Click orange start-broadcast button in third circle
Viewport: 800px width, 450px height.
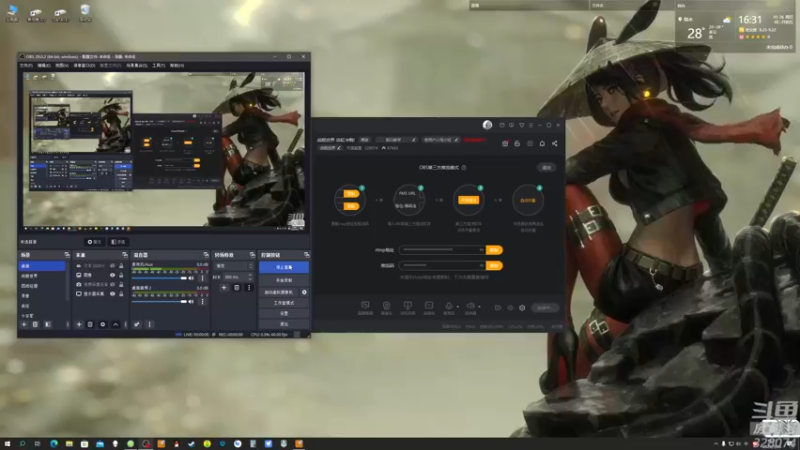[x=468, y=200]
